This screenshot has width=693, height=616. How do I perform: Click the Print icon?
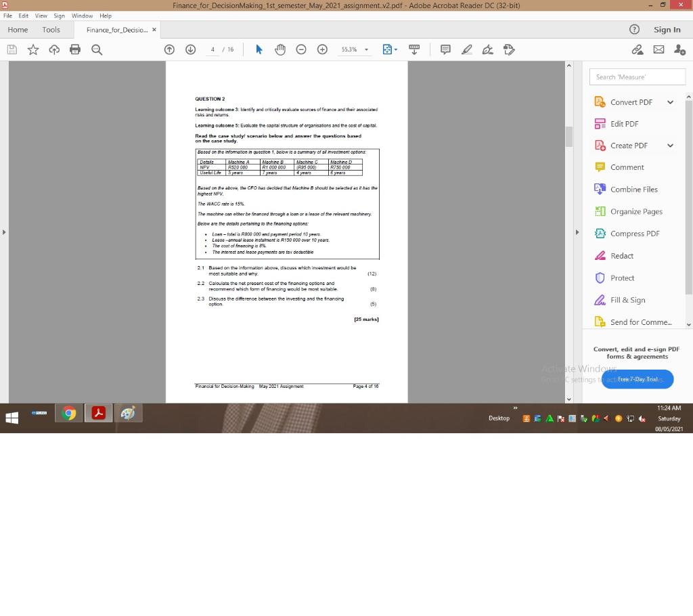coord(75,49)
